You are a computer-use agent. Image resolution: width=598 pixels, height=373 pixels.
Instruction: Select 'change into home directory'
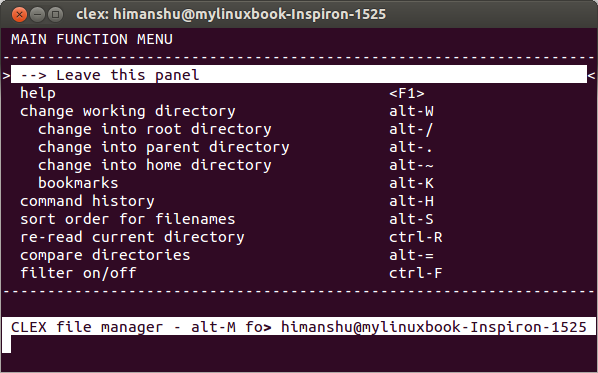click(x=155, y=165)
